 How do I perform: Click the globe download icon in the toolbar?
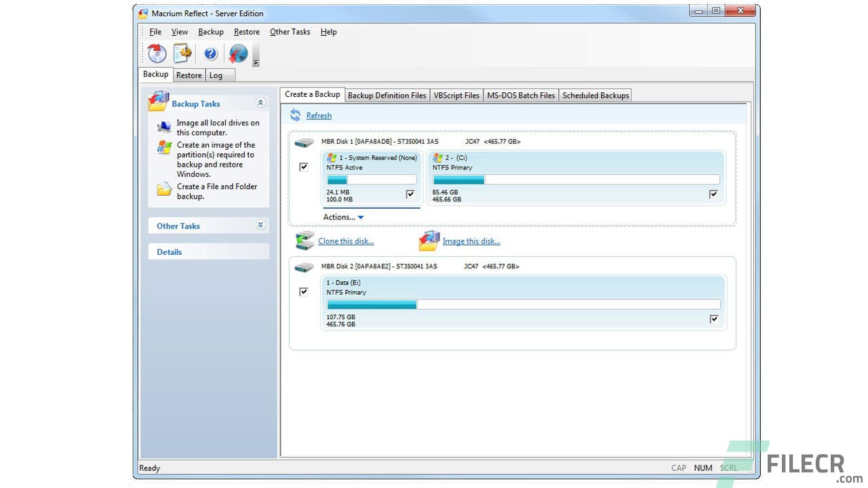[238, 53]
